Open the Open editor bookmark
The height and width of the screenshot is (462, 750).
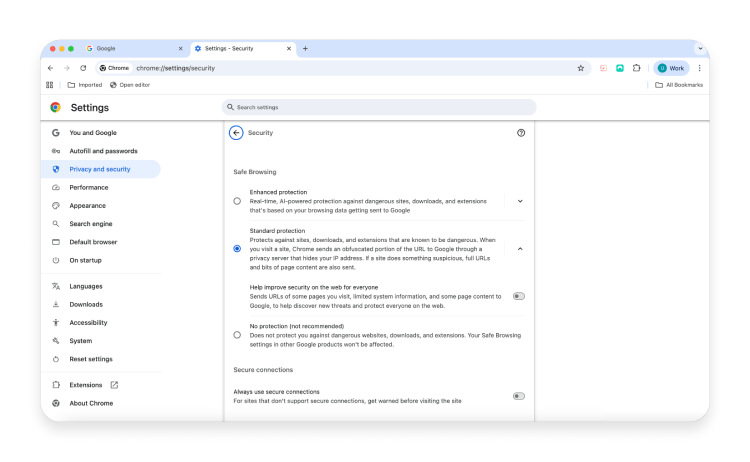(130, 85)
